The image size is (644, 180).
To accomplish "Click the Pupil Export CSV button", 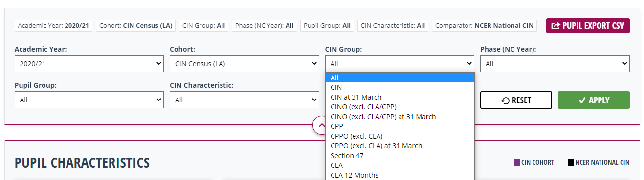I will [x=588, y=26].
